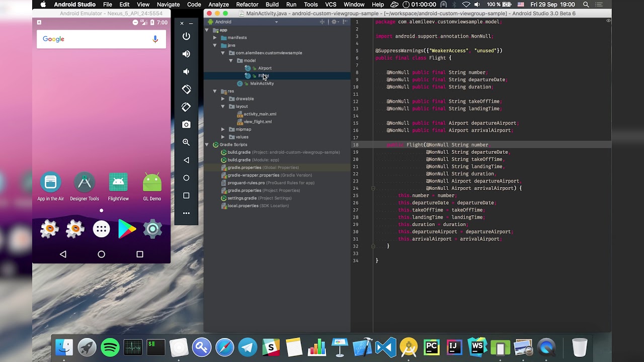Viewport: 644px width, 362px height.
Task: Open the phone's app drawer icon
Action: click(x=101, y=229)
